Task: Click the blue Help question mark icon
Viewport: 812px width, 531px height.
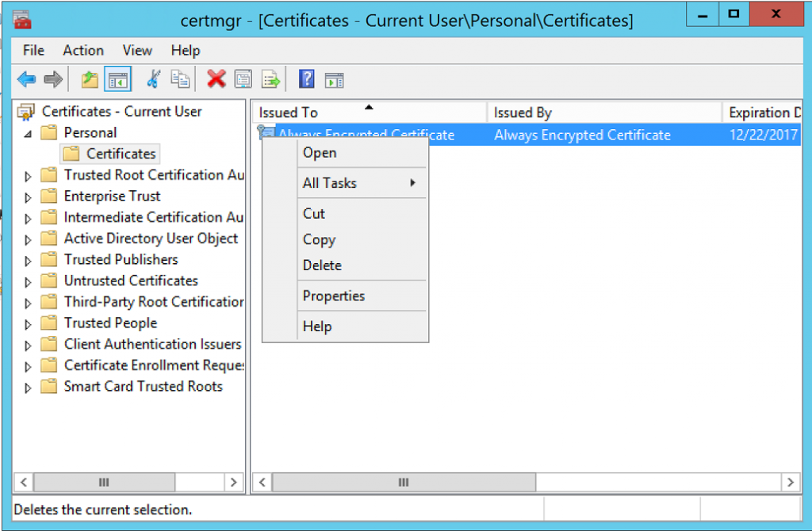Action: [x=307, y=79]
